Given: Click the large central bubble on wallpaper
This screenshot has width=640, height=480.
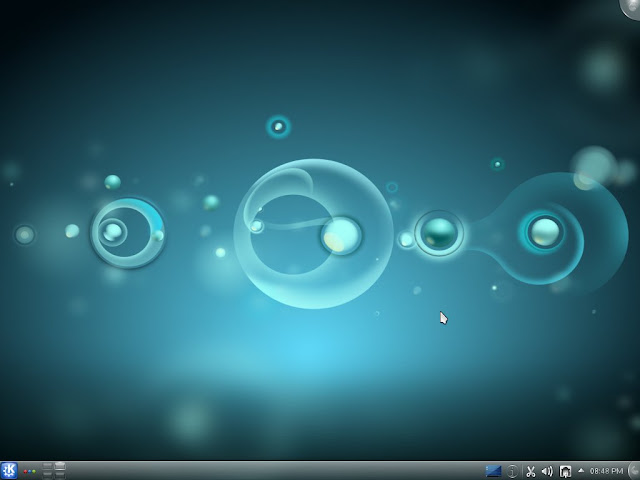Looking at the screenshot, I should (313, 233).
